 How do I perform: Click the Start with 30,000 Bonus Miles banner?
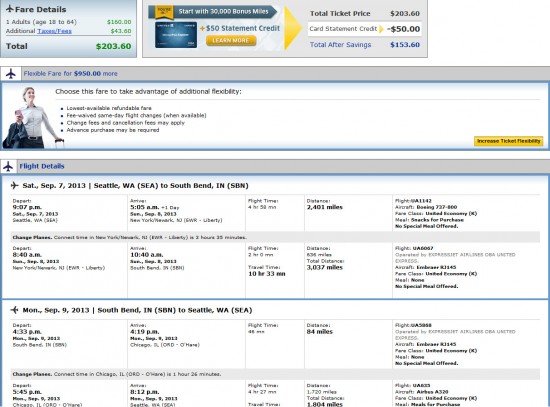click(213, 12)
